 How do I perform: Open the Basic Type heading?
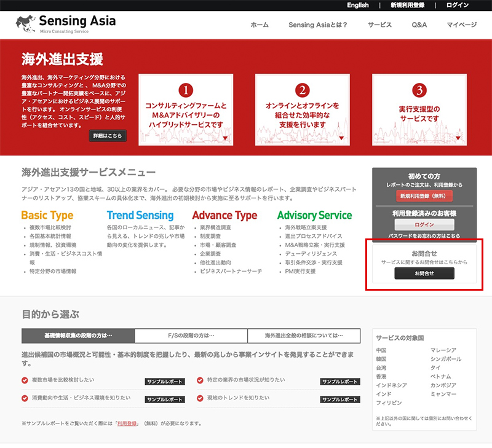tap(47, 215)
